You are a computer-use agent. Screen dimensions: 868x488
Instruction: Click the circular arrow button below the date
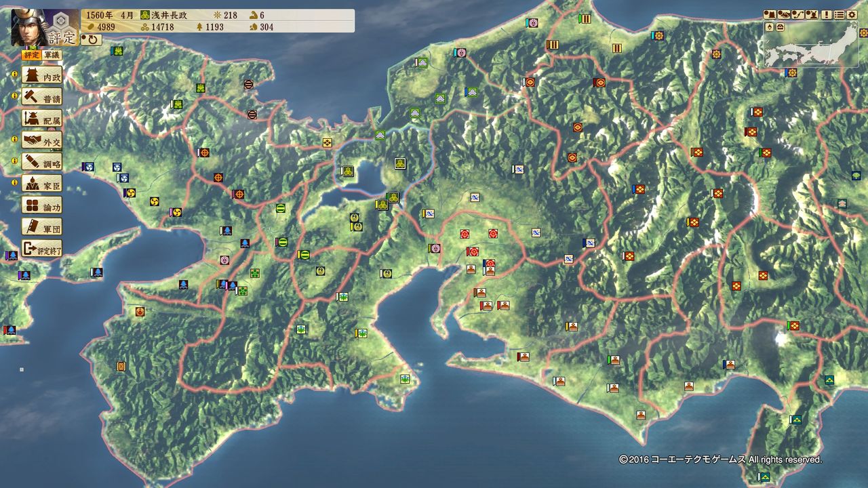pos(91,39)
